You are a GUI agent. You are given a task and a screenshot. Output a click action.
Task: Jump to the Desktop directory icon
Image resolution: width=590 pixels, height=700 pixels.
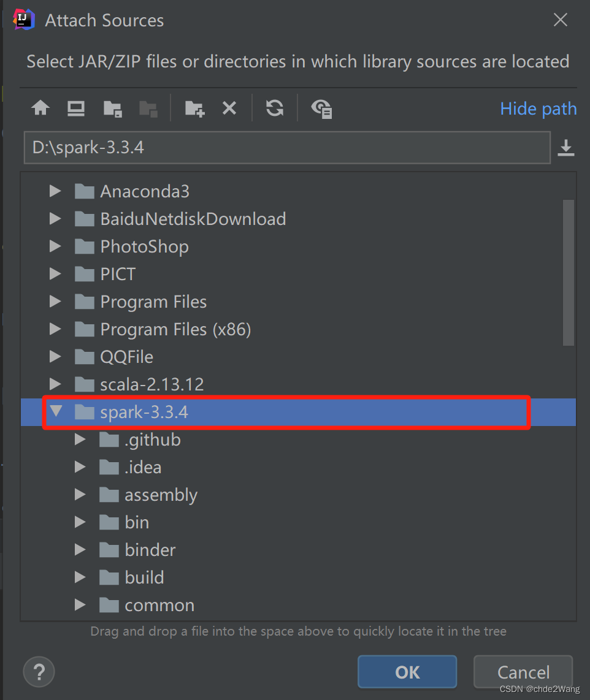tap(76, 108)
